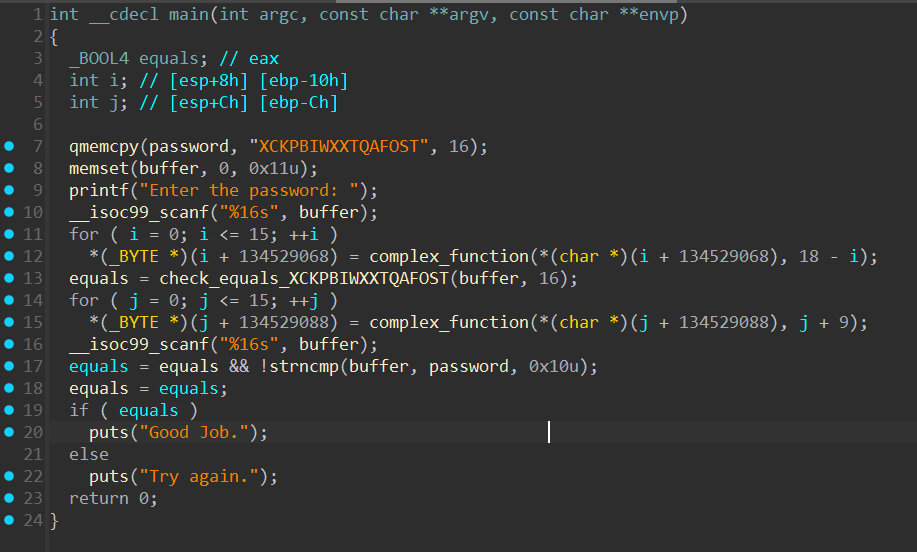Toggle breakpoint dot on line 10
This screenshot has width=917, height=552.
pos(9,212)
